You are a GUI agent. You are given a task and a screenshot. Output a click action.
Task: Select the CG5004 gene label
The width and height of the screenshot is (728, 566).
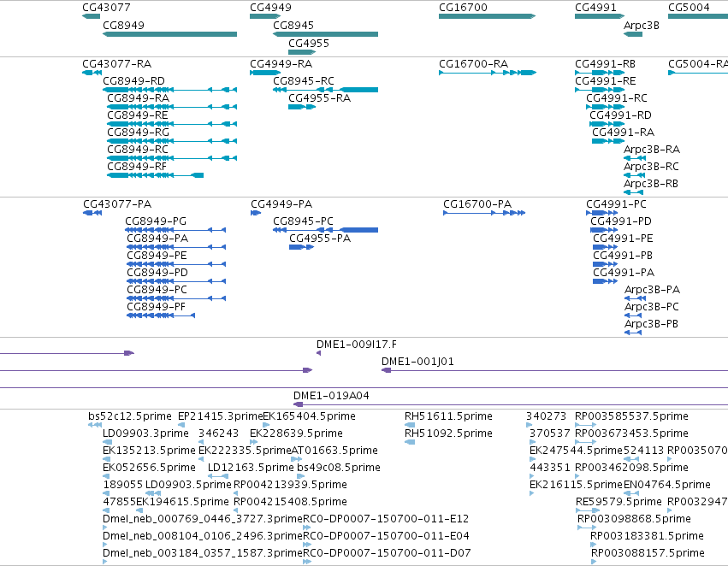(x=689, y=8)
